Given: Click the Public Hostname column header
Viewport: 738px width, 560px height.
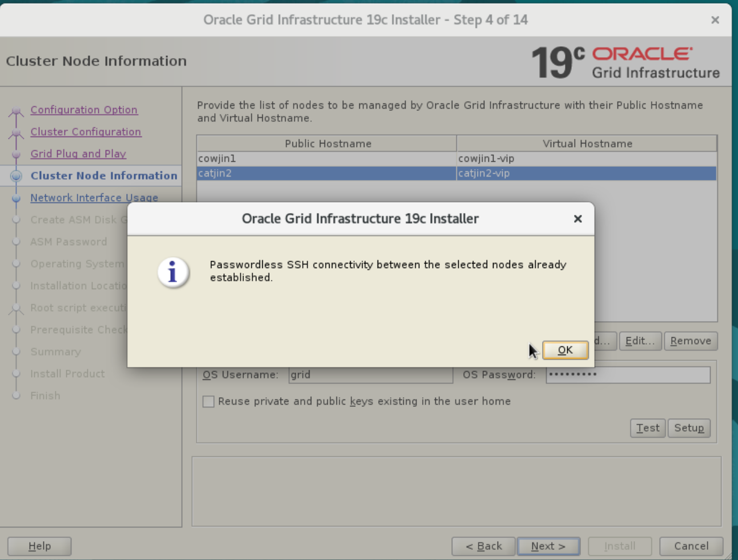Looking at the screenshot, I should [x=327, y=143].
